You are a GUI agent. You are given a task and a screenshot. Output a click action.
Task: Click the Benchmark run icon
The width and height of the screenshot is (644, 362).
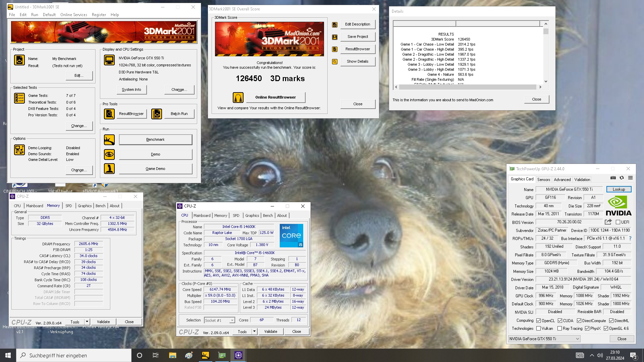(x=109, y=140)
